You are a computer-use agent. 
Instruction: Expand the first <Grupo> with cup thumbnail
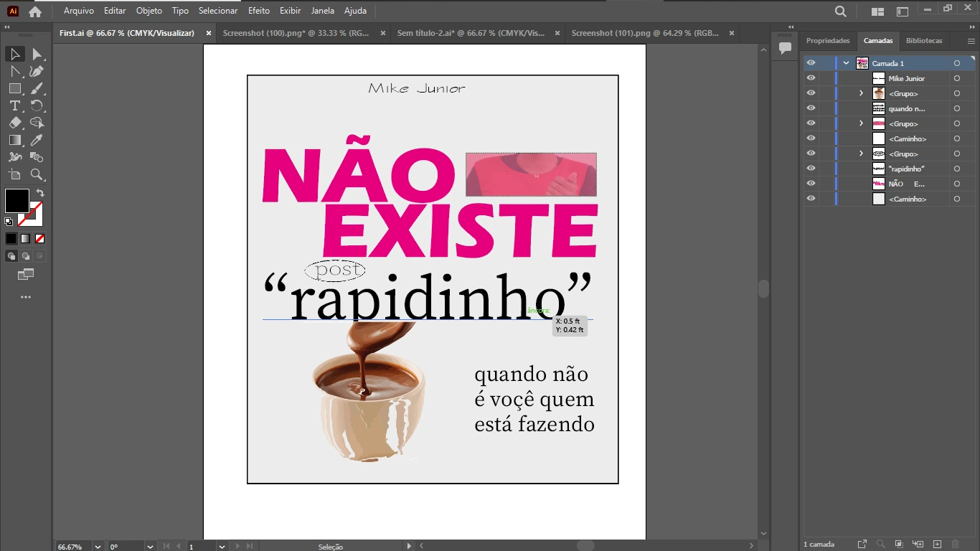(861, 94)
